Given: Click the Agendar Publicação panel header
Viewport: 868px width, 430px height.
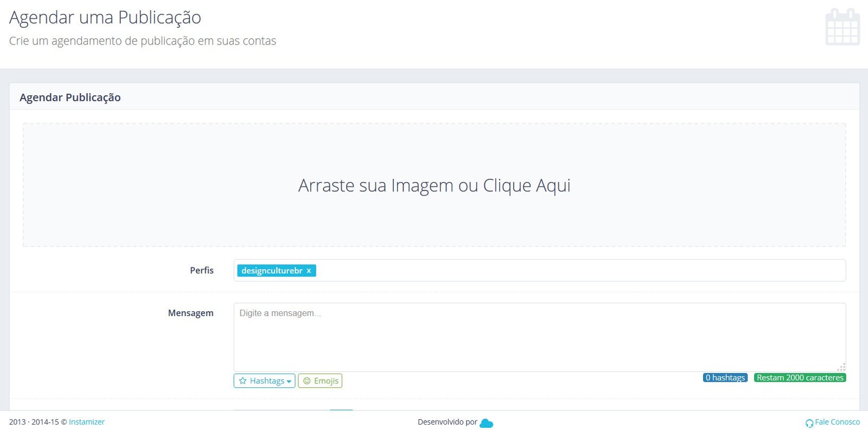Looking at the screenshot, I should (x=70, y=98).
